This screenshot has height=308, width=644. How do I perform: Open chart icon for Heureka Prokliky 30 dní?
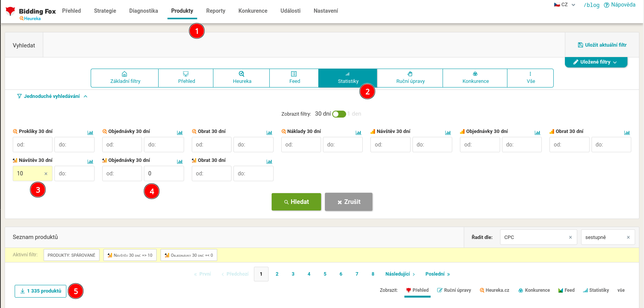90,133
